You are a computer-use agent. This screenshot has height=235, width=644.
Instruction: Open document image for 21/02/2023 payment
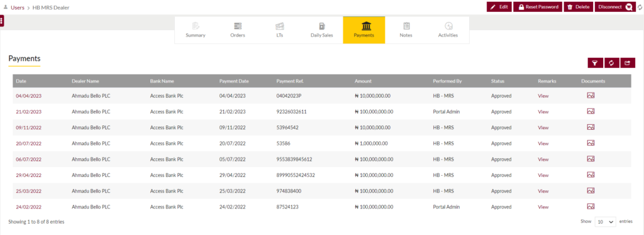[x=591, y=111]
